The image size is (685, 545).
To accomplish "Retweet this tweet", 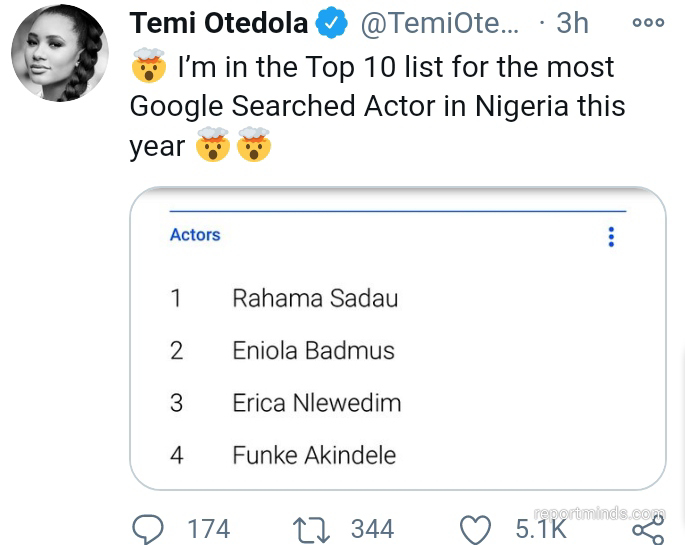I will coord(313,528).
